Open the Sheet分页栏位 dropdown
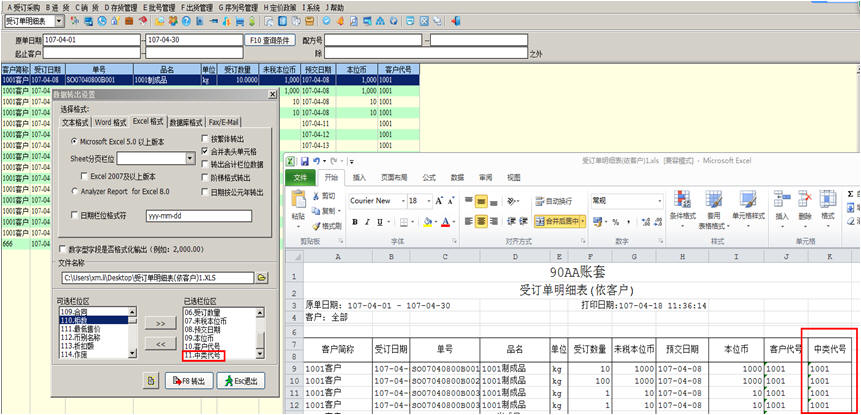This screenshot has width=861, height=415. pos(191,158)
